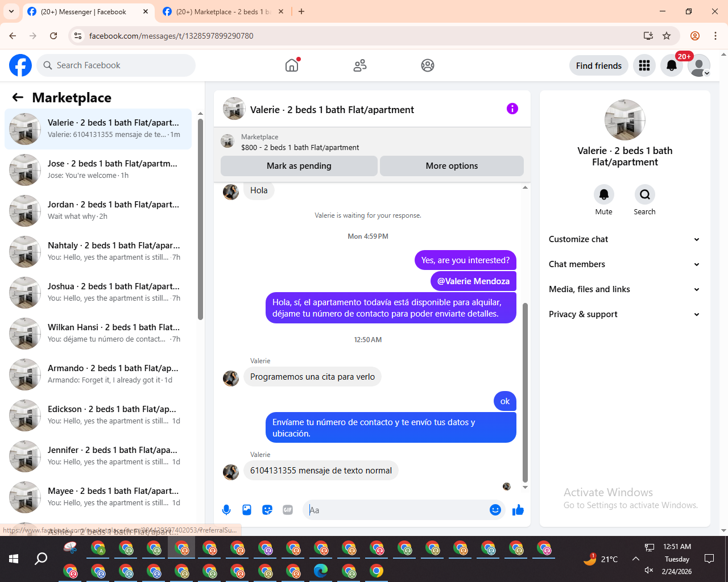Open Chrome tab search dropdown arrow
This screenshot has height=582, width=728.
click(x=11, y=11)
